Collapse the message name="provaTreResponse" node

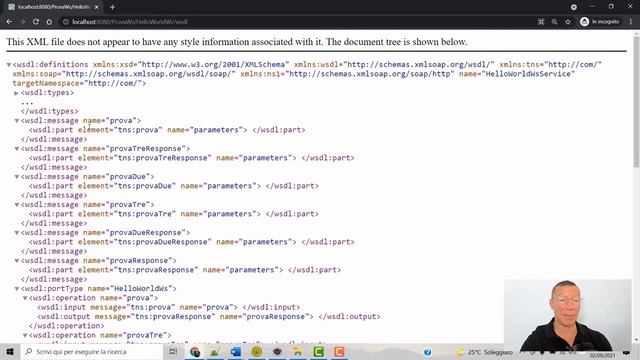pyautogui.click(x=17, y=149)
